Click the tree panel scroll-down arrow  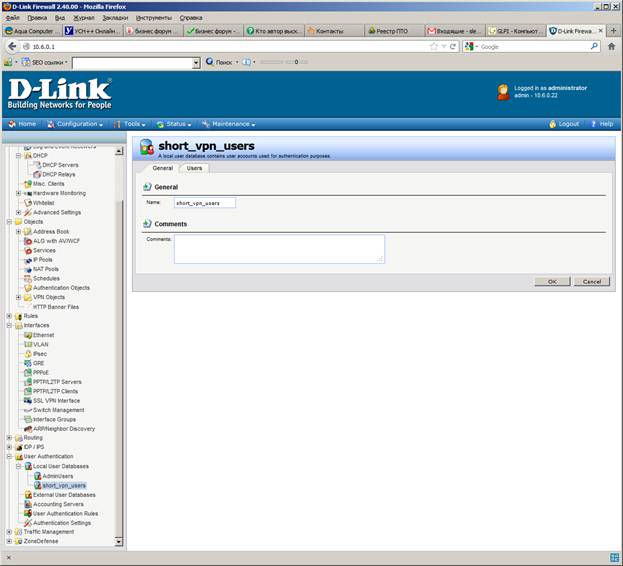[x=119, y=541]
